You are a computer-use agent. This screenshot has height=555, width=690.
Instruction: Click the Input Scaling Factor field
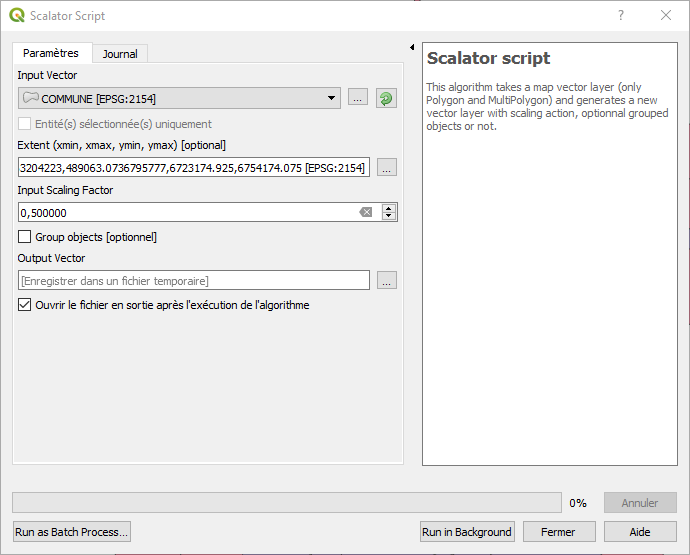pos(208,212)
